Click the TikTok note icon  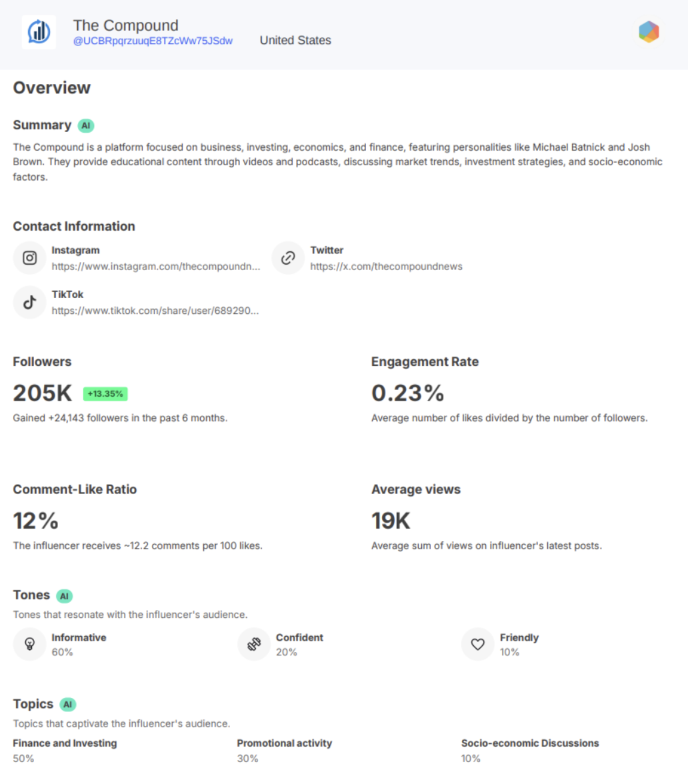tap(29, 302)
